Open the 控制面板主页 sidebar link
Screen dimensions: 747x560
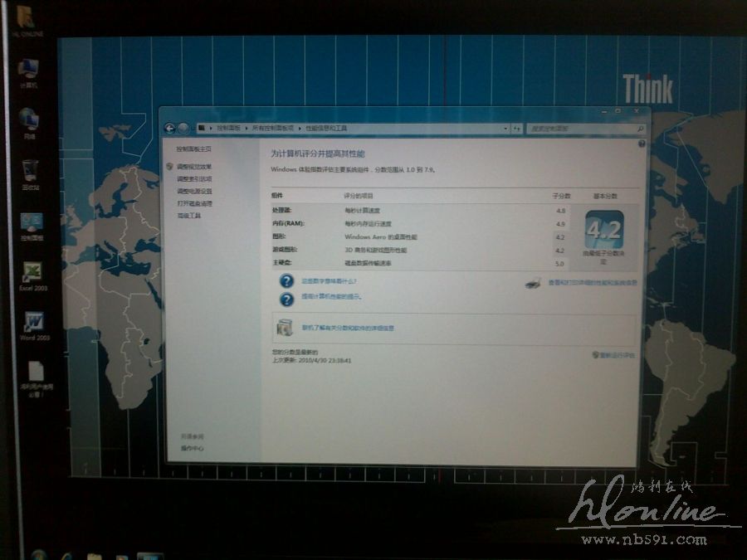(x=193, y=149)
